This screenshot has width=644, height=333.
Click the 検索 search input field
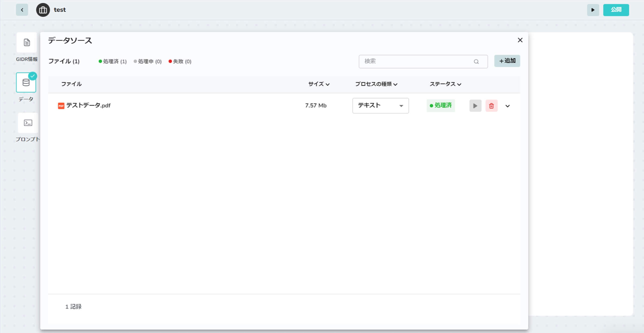(x=423, y=61)
